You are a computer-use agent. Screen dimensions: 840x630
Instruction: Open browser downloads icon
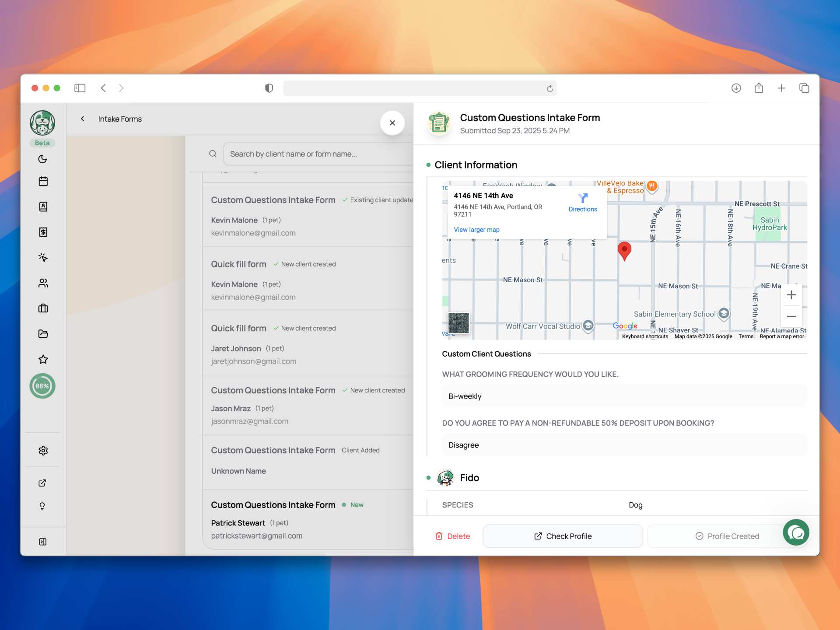(736, 88)
